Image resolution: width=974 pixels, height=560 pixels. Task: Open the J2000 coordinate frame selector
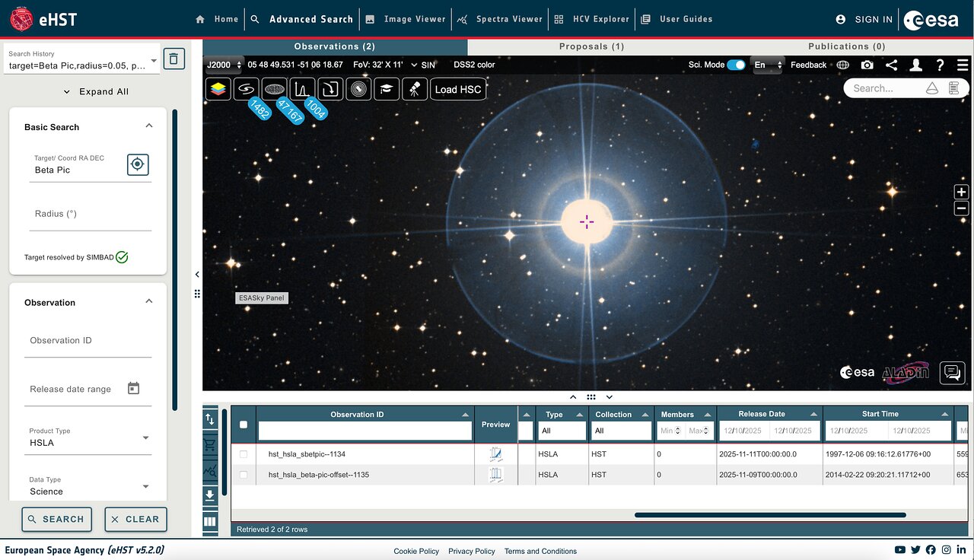[224, 65]
